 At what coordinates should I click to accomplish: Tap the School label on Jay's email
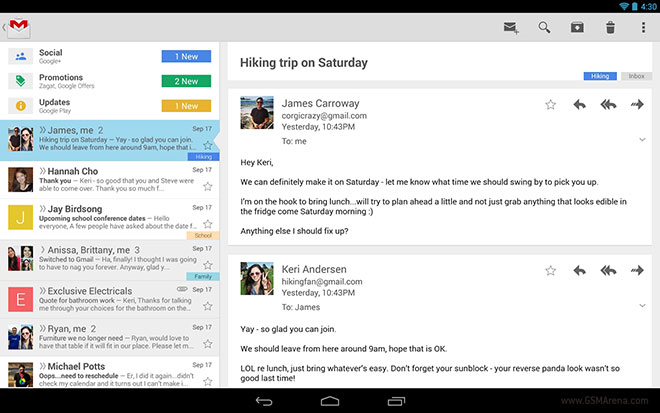click(203, 235)
